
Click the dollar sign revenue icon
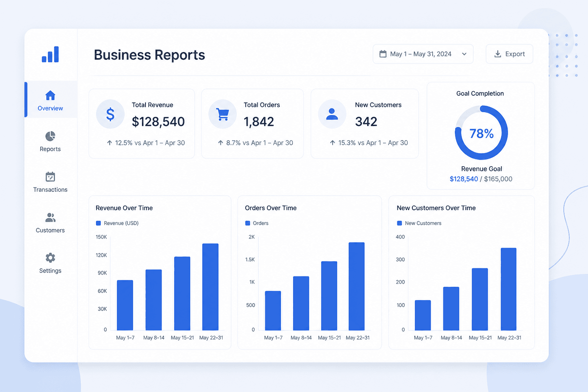pyautogui.click(x=110, y=114)
